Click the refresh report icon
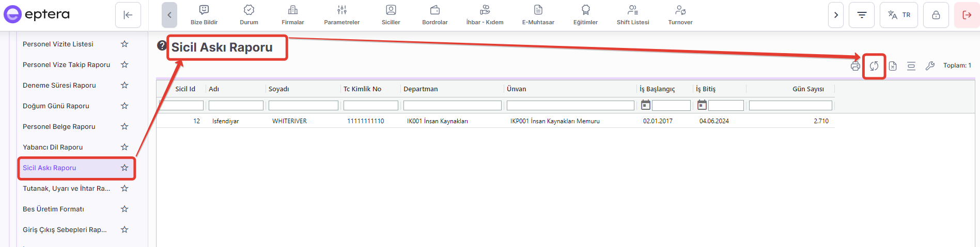 (874, 66)
